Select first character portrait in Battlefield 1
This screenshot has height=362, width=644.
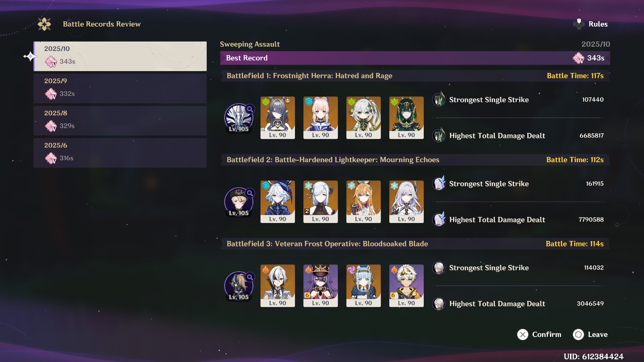(278, 118)
